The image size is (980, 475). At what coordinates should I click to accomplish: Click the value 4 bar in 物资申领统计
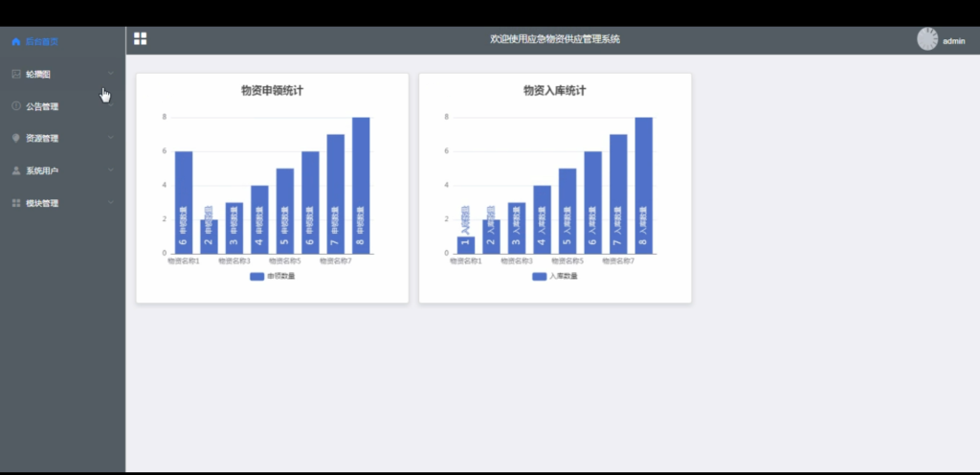point(259,219)
